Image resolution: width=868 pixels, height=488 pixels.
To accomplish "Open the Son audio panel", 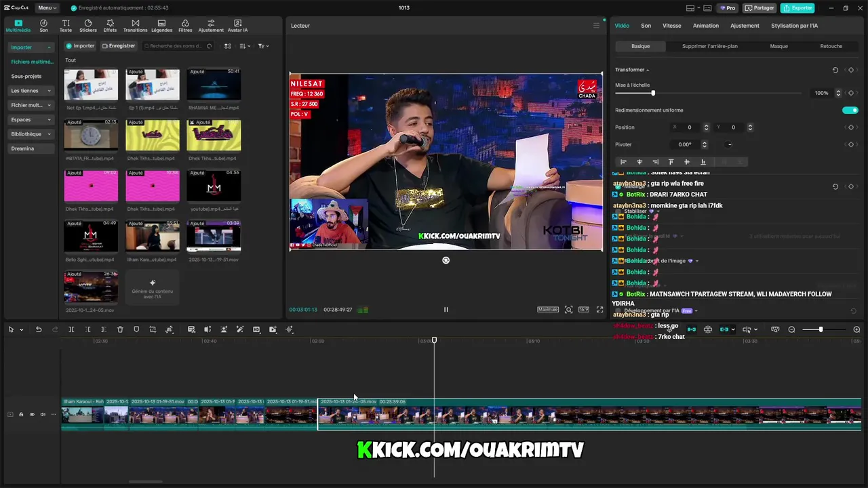I will 43,26.
